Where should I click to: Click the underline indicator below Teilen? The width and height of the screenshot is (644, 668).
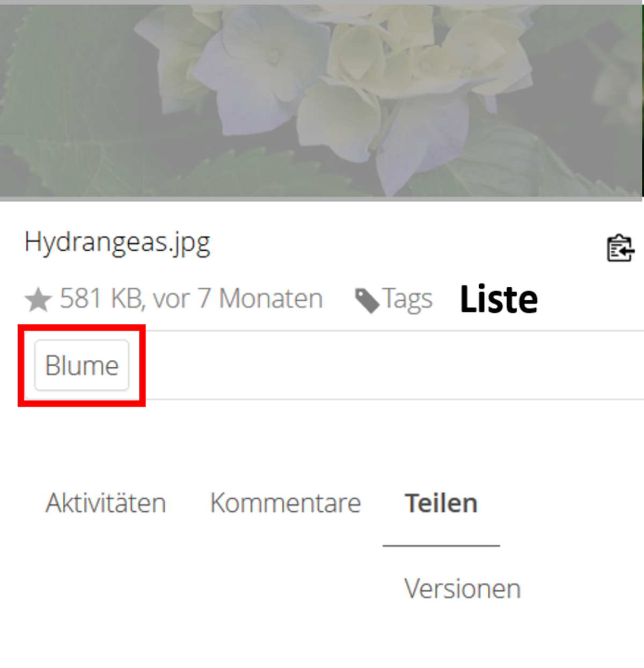[x=441, y=546]
